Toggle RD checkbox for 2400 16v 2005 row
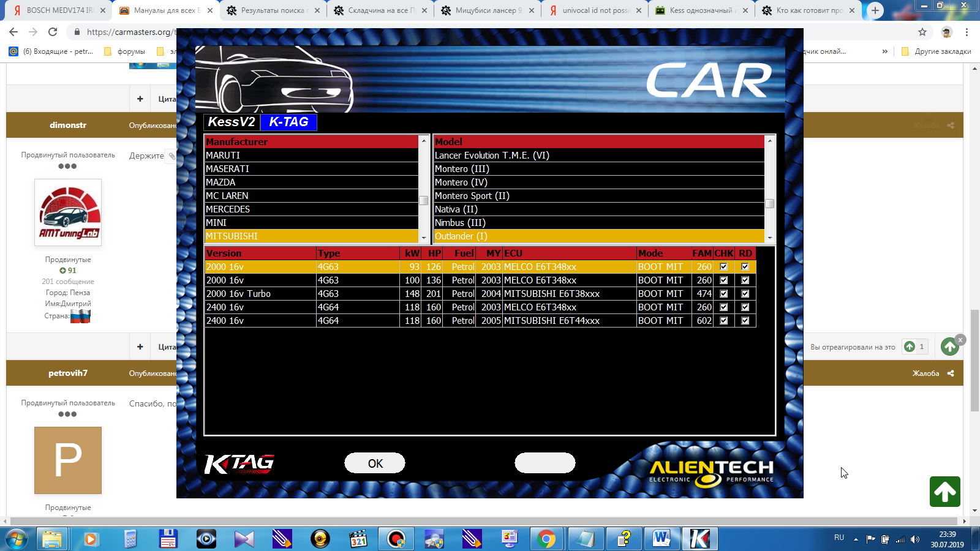The height and width of the screenshot is (551, 980). [745, 320]
